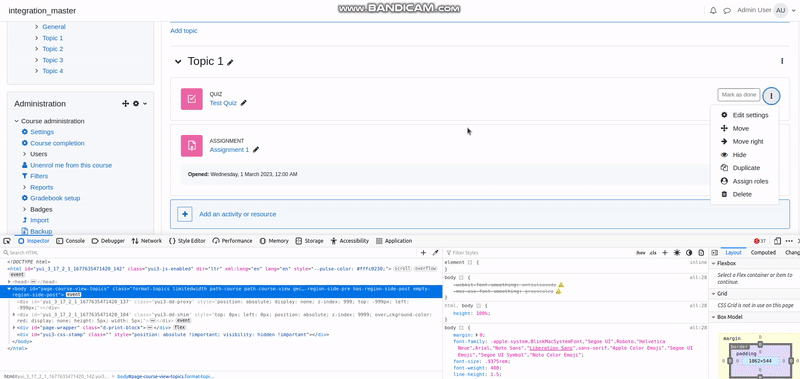Open the Test Quiz link
This screenshot has height=379, width=800.
pos(223,103)
